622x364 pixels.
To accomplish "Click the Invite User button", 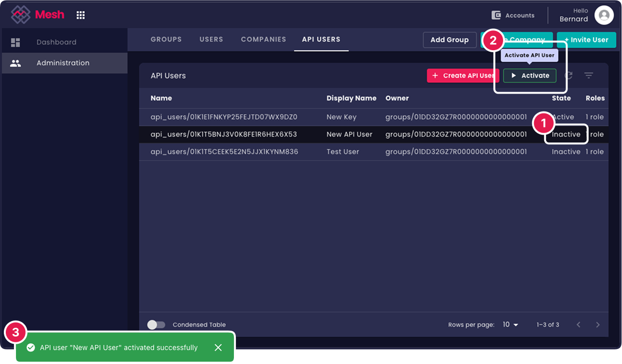I will pos(586,40).
